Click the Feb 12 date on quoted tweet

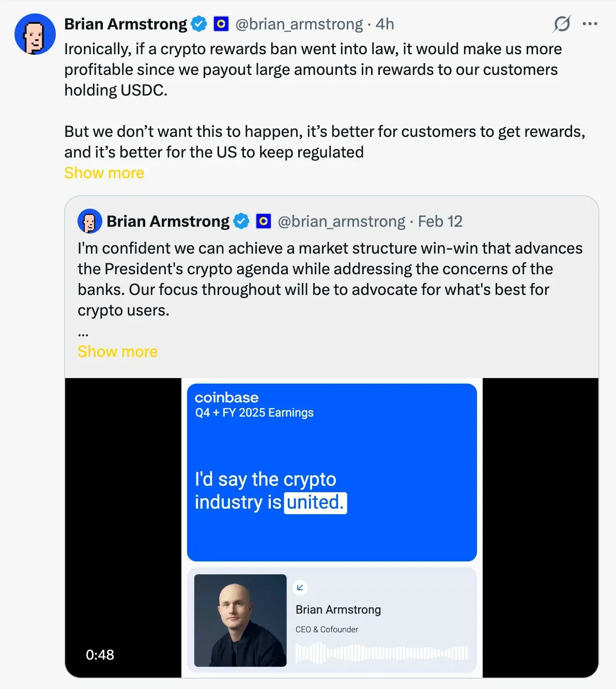(440, 221)
